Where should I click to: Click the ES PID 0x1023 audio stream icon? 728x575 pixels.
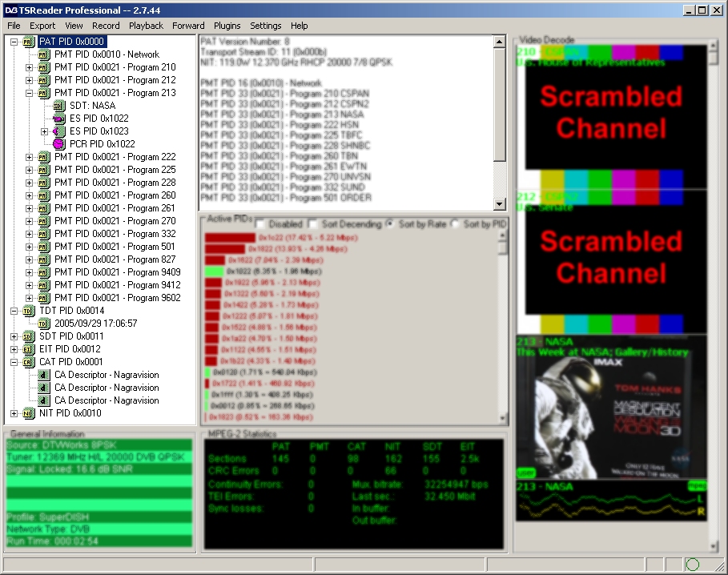[x=59, y=131]
